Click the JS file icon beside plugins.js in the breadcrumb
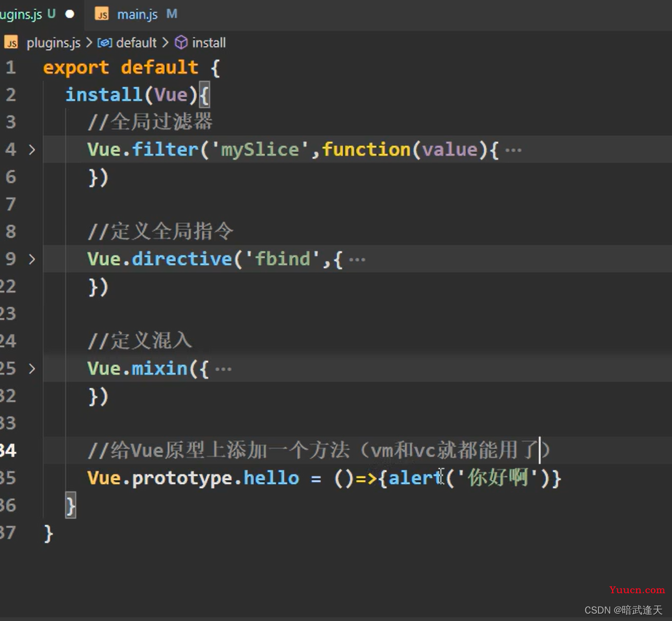Viewport: 672px width, 621px height. coord(11,43)
